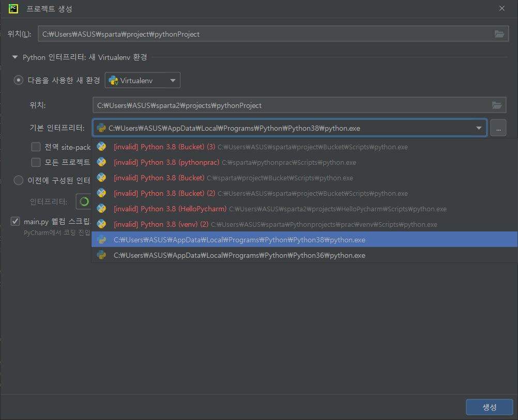Select the new environment radio button
518x420 pixels.
19,80
